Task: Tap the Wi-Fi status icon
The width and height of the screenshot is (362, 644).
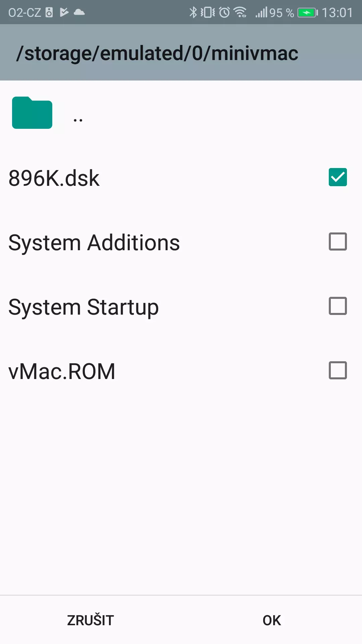Action: click(240, 12)
